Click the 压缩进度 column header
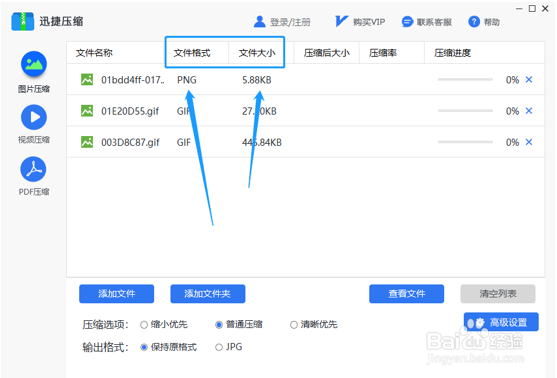The height and width of the screenshot is (378, 557). point(452,53)
